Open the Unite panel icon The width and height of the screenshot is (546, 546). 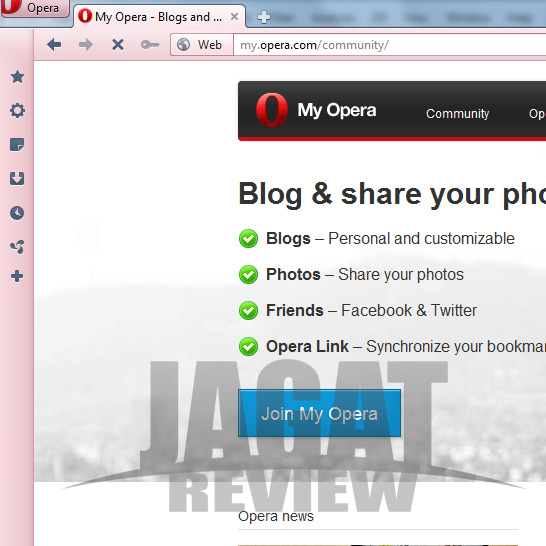[17, 247]
